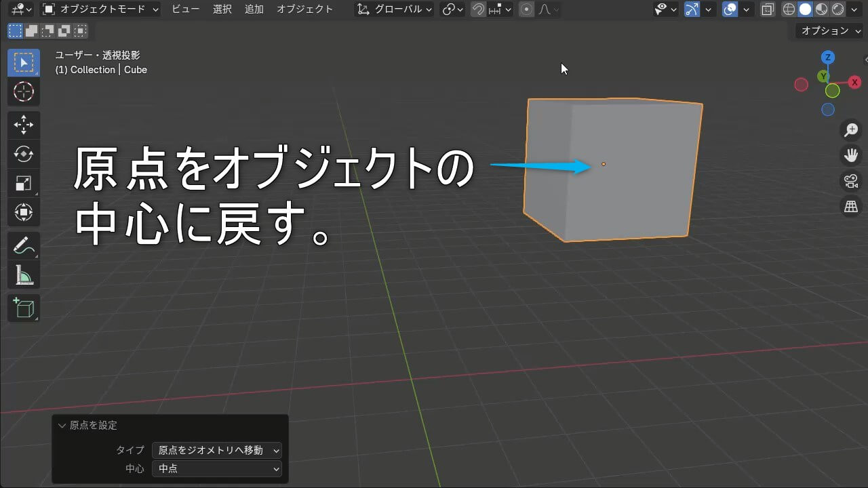Select the Transform tool

point(24,213)
